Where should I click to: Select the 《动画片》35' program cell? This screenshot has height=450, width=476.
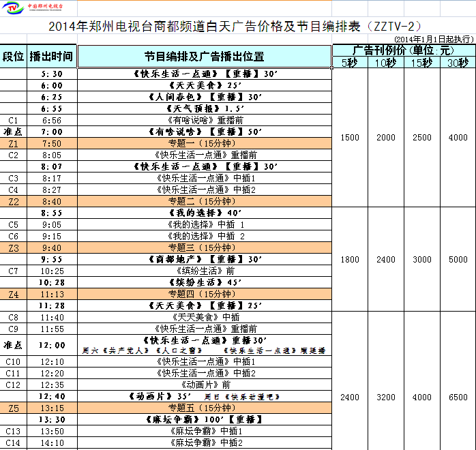(x=205, y=396)
